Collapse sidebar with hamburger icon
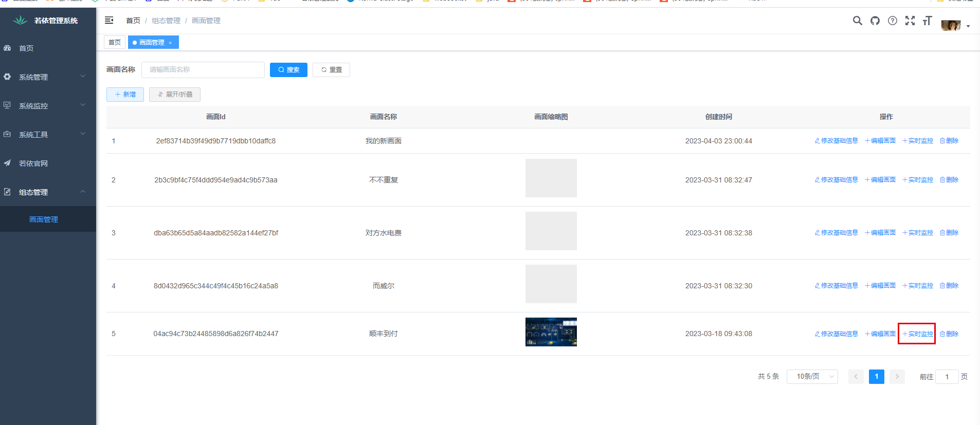The height and width of the screenshot is (425, 980). [x=109, y=20]
